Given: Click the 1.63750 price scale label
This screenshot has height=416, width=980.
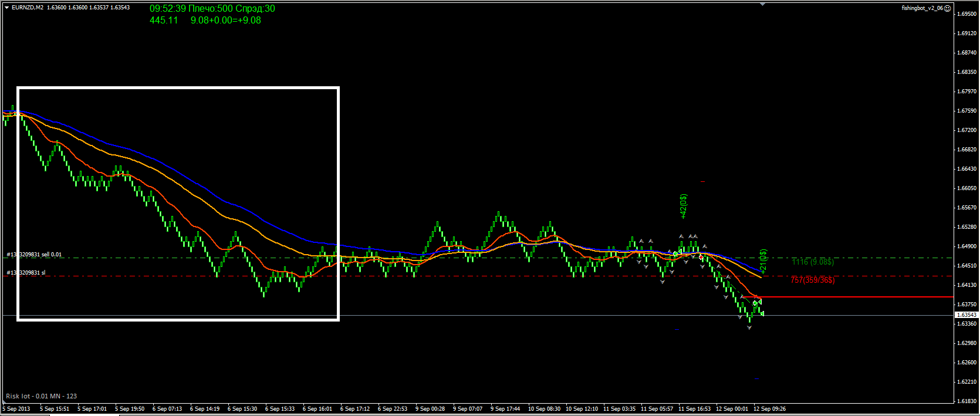Looking at the screenshot, I should pyautogui.click(x=967, y=304).
